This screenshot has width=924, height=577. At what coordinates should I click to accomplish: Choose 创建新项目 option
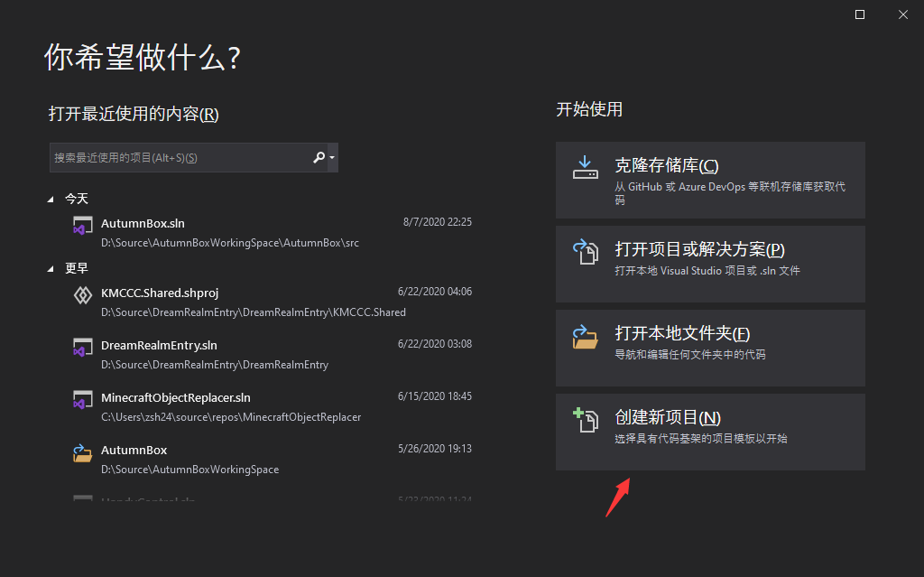[710, 431]
